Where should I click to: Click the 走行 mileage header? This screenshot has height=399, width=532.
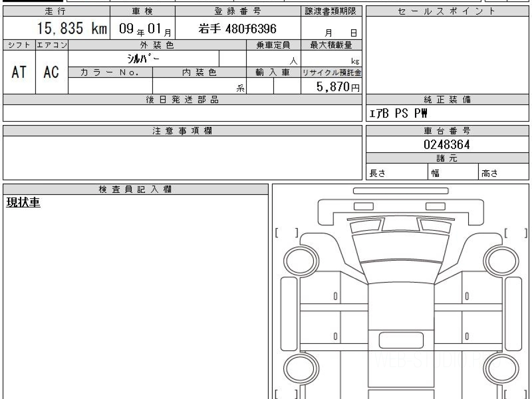[56, 12]
